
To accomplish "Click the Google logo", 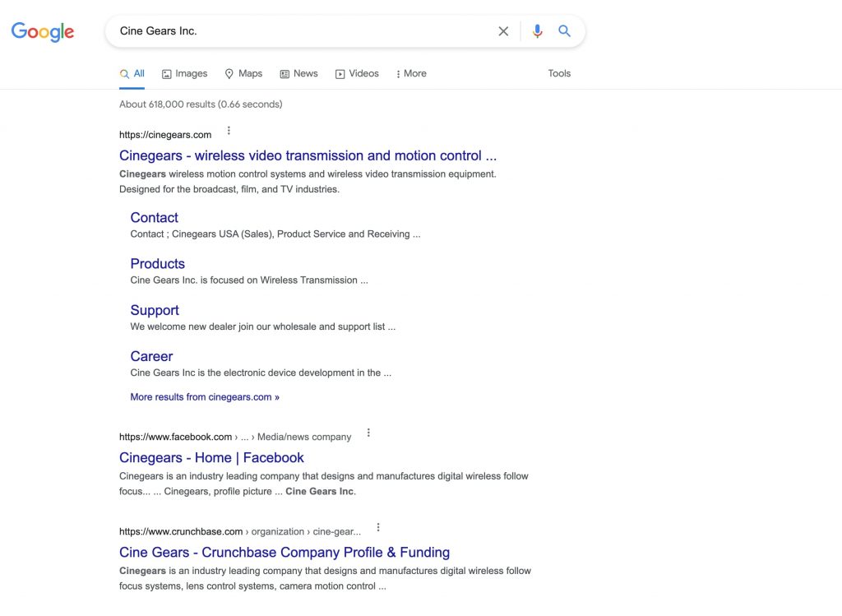I will [43, 32].
